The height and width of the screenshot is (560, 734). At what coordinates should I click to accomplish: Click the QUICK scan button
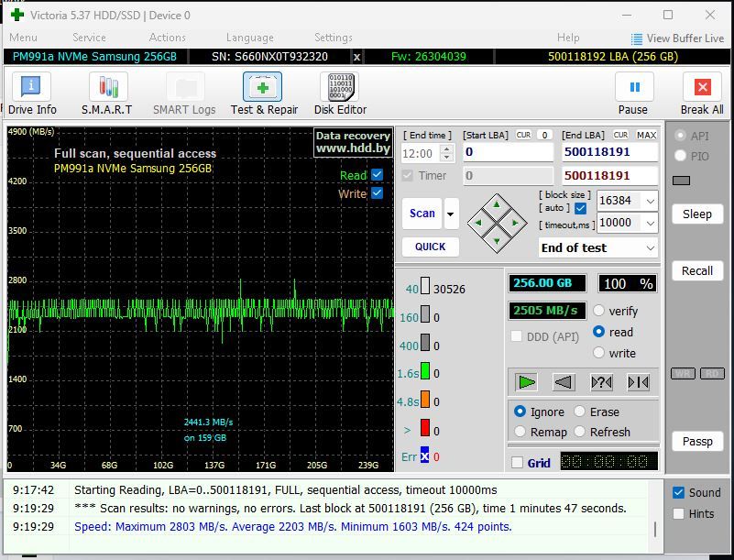click(x=430, y=247)
